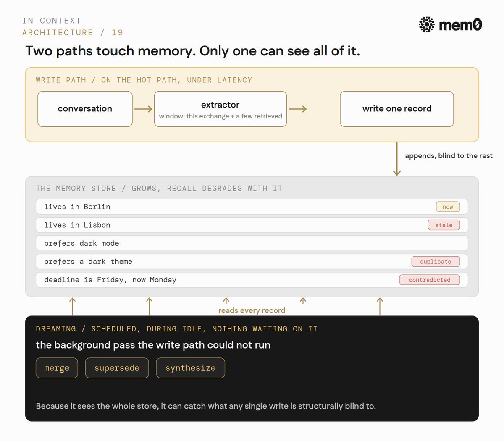Screen dimensions: 504x441
Task: Click 'THE MEMORY STORE' section label
Action: click(x=159, y=188)
